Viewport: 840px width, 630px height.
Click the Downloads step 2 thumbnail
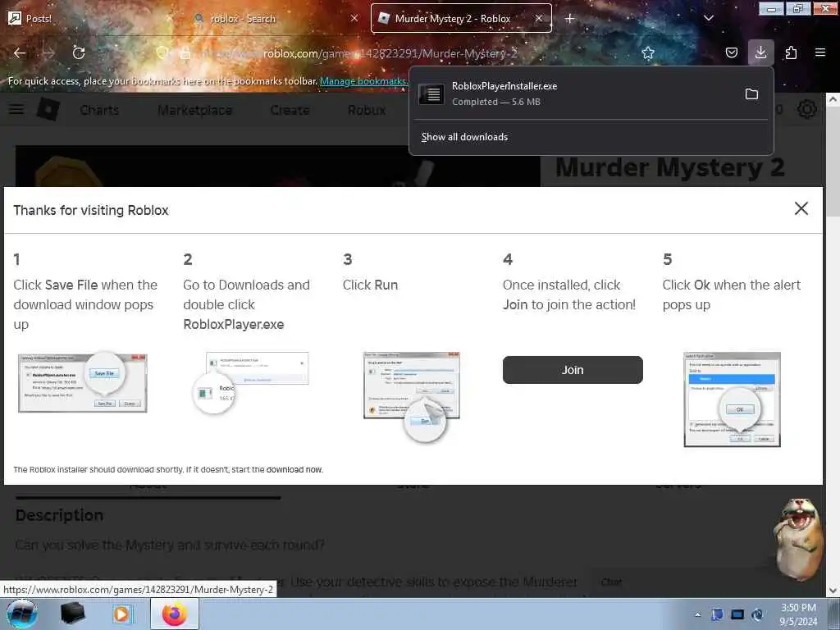tap(251, 383)
